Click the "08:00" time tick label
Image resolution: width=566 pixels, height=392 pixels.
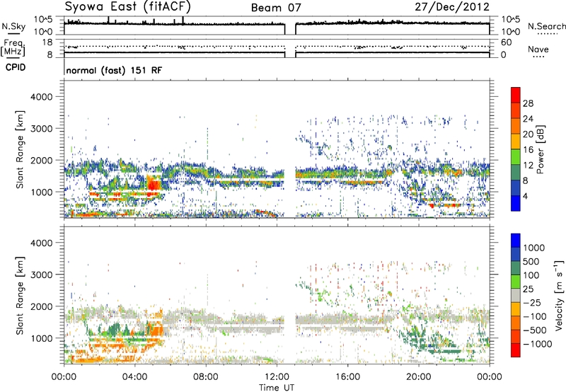point(206,377)
